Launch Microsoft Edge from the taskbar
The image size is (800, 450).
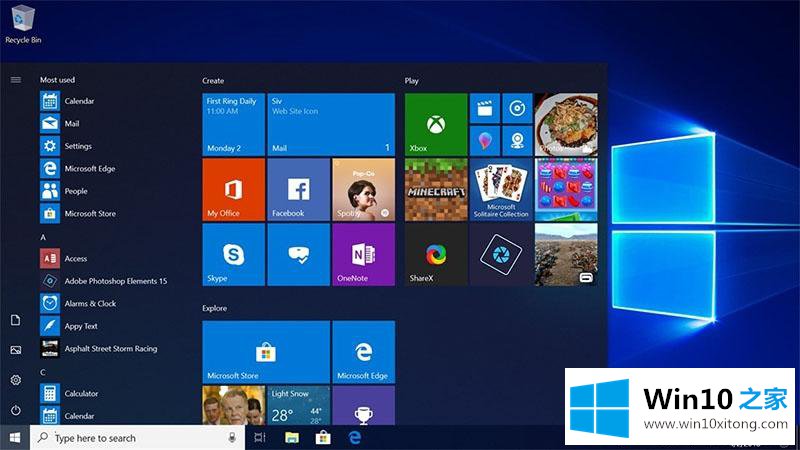[355, 437]
